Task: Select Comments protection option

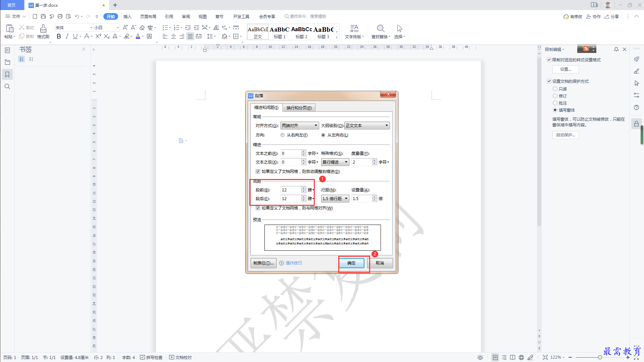Action: [x=555, y=103]
